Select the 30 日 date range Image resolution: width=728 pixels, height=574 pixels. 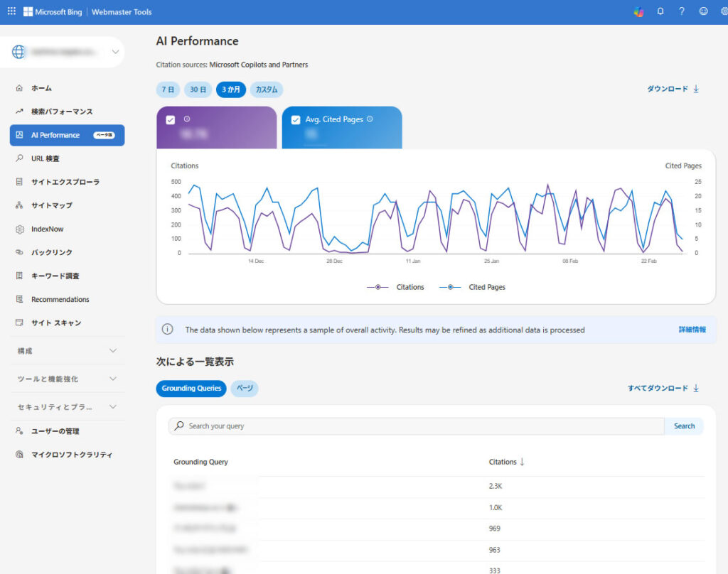click(x=198, y=90)
